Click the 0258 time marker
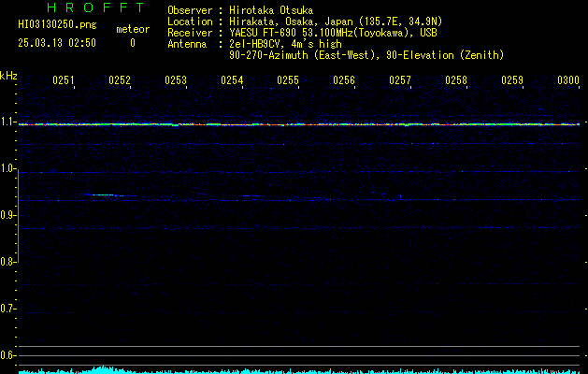The width and height of the screenshot is (588, 374). coord(456,79)
